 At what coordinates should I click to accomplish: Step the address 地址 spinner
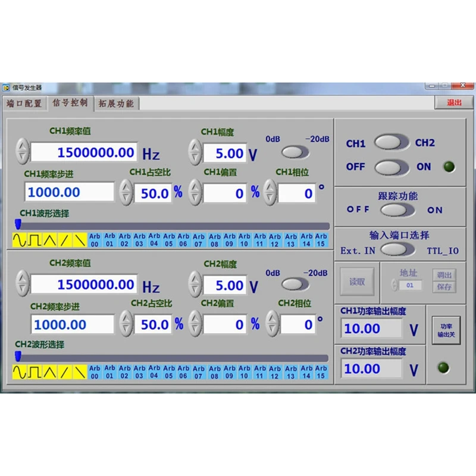pyautogui.click(x=394, y=285)
